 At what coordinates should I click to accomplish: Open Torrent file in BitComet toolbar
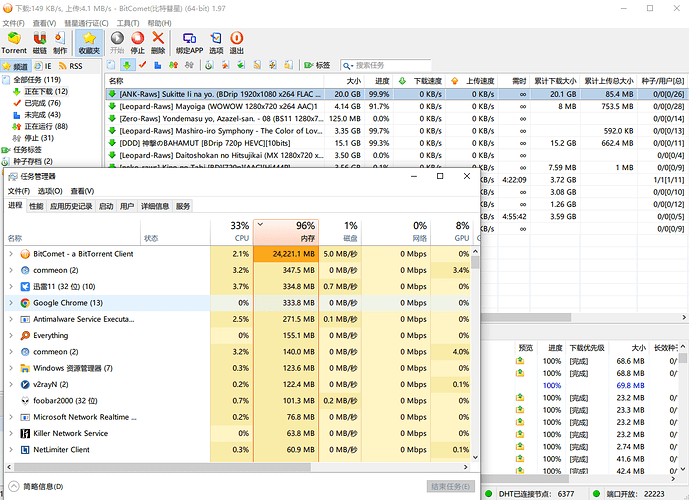tap(14, 43)
